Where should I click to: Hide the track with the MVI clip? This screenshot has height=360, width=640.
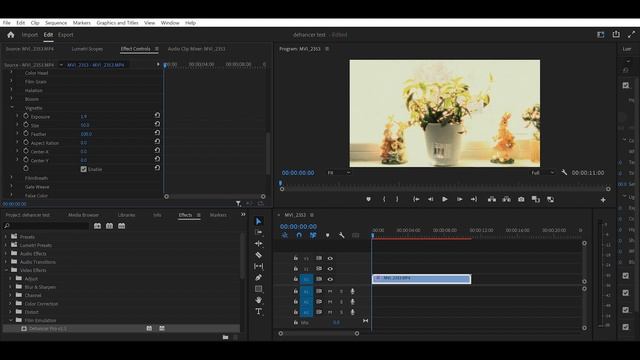pos(330,279)
